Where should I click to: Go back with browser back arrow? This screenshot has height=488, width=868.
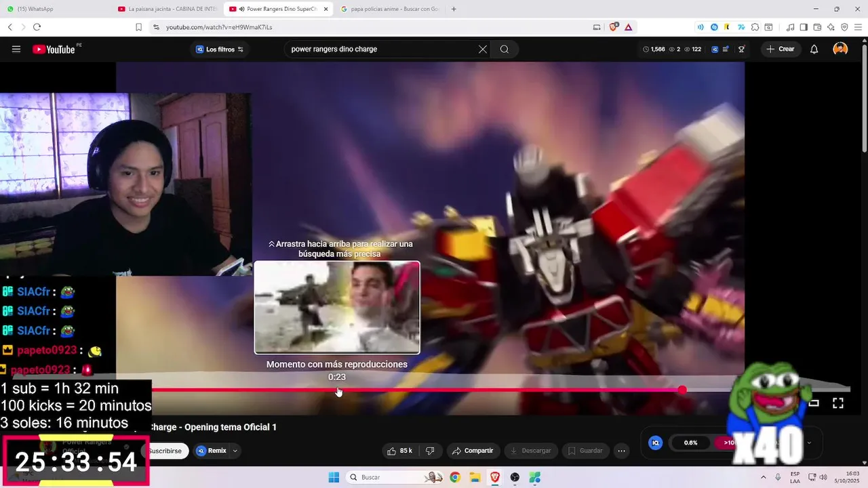pos(10,27)
